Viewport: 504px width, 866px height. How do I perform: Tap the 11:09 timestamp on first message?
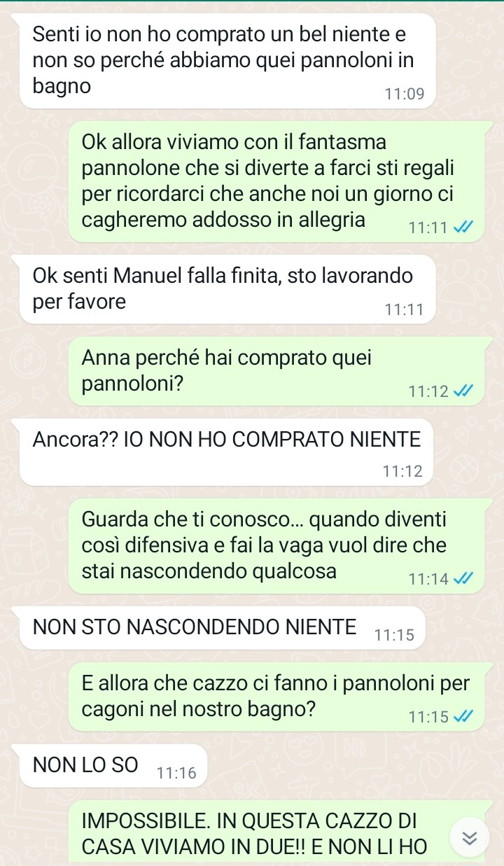(405, 94)
